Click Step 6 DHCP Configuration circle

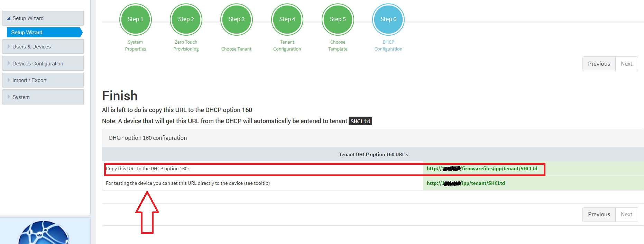coord(388,19)
